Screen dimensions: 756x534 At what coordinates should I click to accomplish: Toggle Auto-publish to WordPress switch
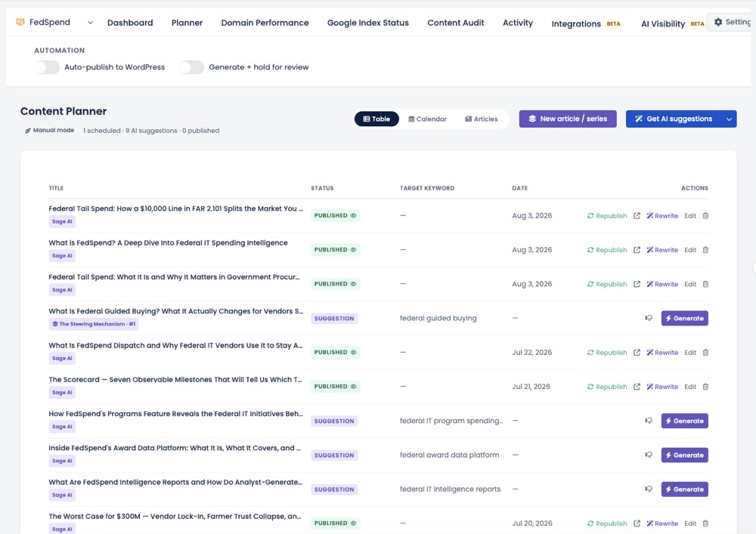[x=47, y=67]
